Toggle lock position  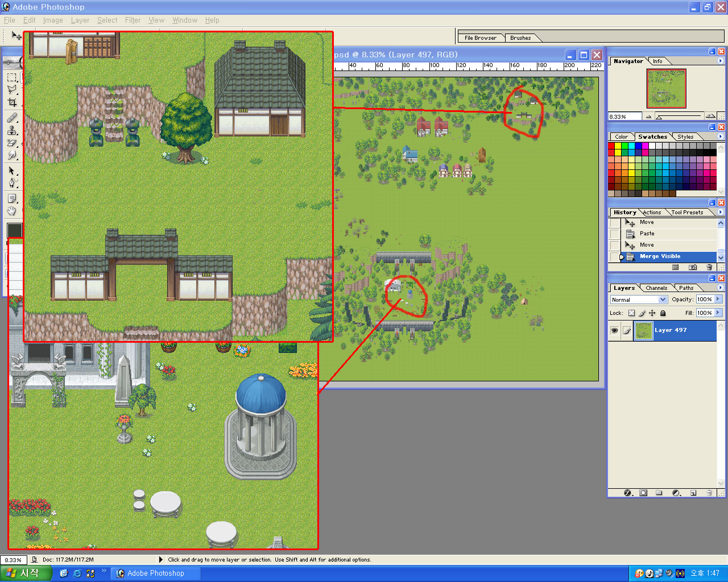652,313
